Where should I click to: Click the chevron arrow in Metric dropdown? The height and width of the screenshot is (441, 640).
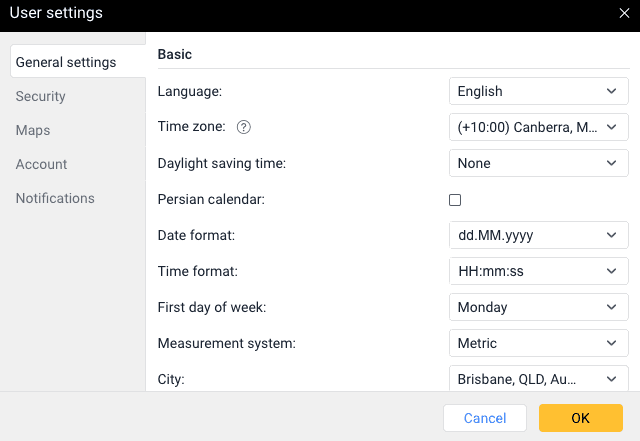click(x=611, y=343)
